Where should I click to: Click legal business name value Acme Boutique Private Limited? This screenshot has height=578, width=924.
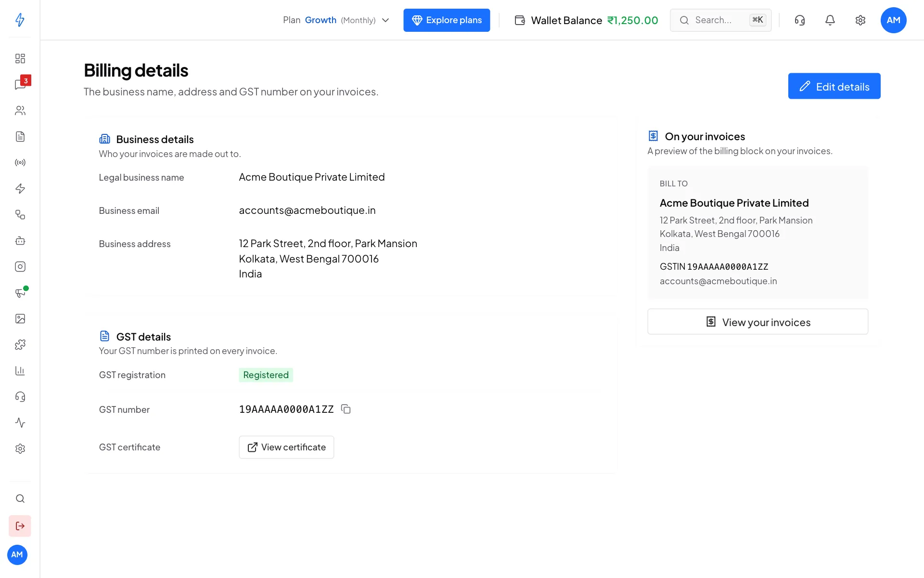(312, 177)
